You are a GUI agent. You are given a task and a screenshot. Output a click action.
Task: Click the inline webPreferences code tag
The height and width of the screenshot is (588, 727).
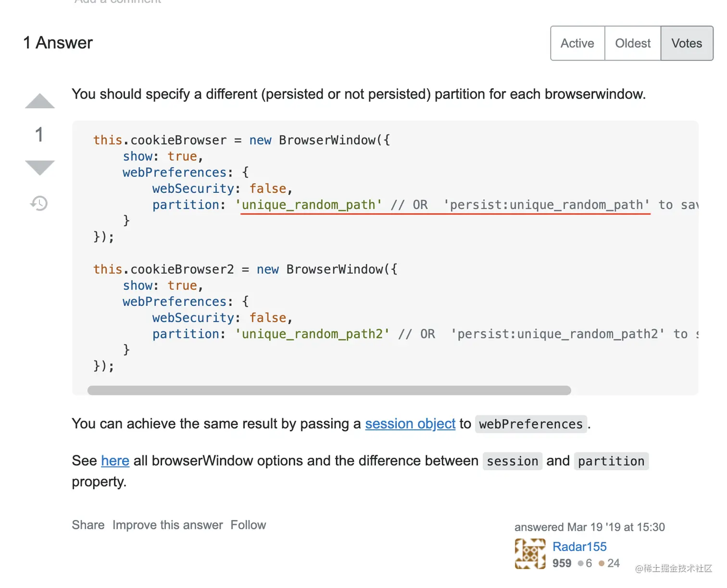tap(531, 424)
